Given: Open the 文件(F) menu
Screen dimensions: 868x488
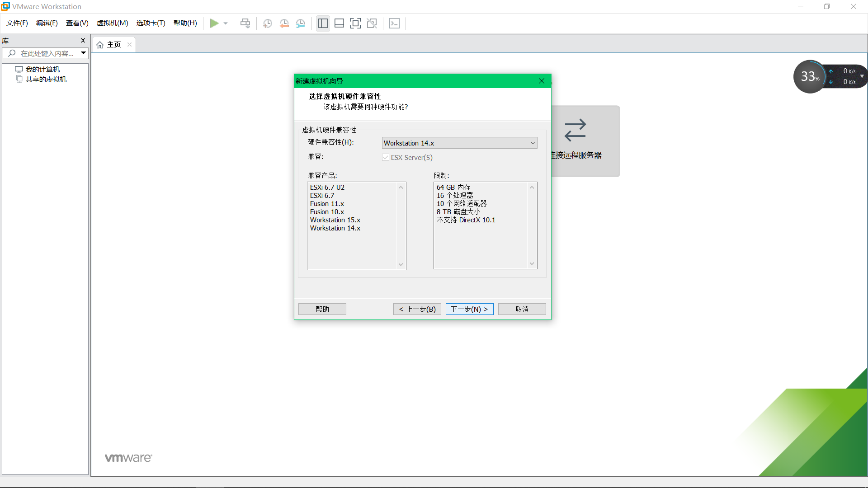Looking at the screenshot, I should [17, 23].
